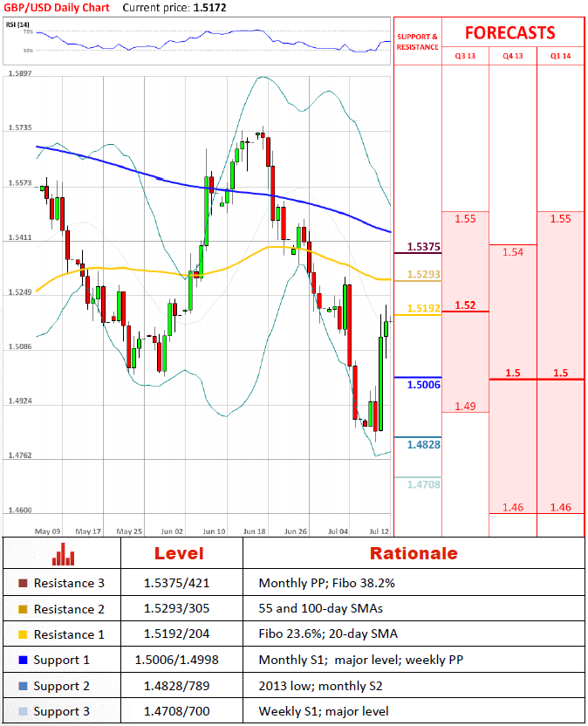The height and width of the screenshot is (726, 588).
Task: Select the Q3 13 forecast column header
Action: click(465, 56)
